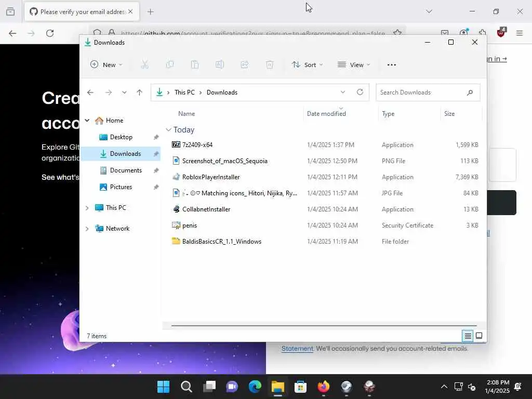532x399 pixels.
Task: Click the horizontal scrollbar in file list
Action: [x=324, y=325]
